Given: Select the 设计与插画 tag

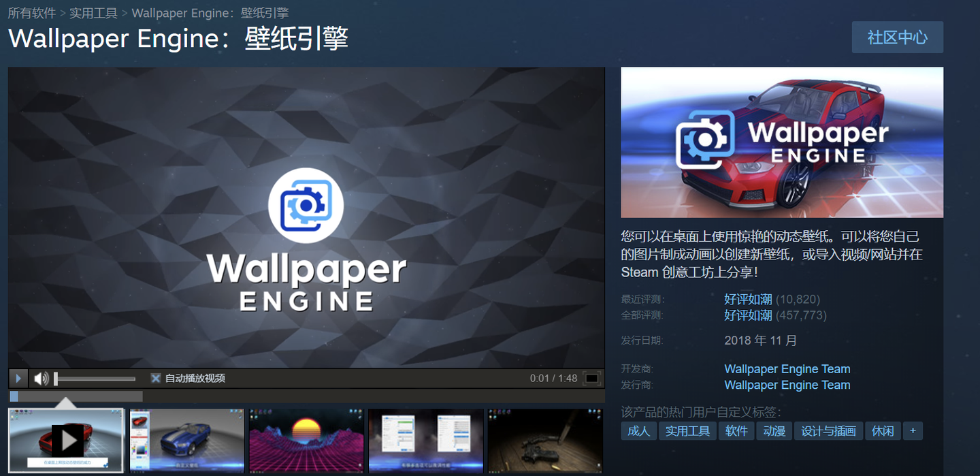Looking at the screenshot, I should 828,430.
